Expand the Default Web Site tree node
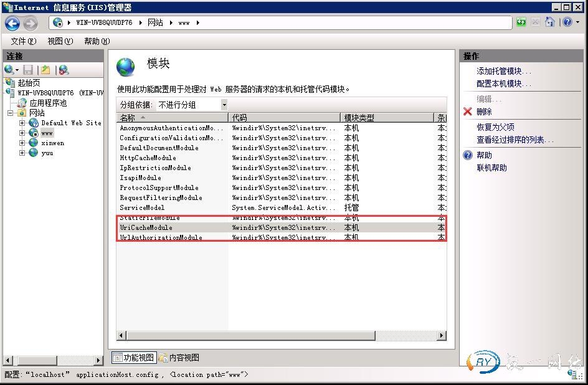Image resolution: width=588 pixels, height=385 pixels. pyautogui.click(x=22, y=123)
